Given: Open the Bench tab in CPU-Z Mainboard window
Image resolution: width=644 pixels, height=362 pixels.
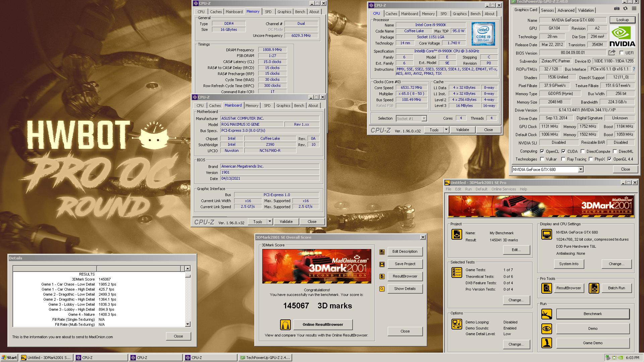Looking at the screenshot, I should coord(299,106).
